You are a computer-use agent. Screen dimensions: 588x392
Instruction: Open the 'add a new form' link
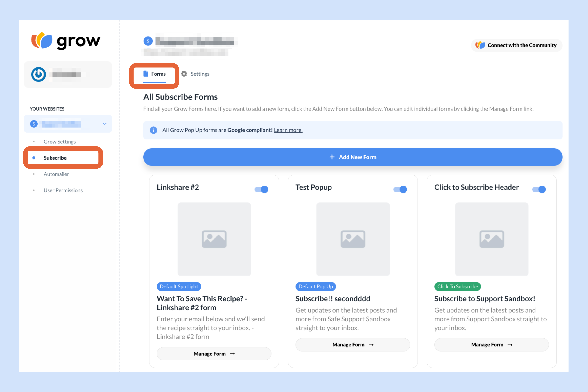(270, 109)
